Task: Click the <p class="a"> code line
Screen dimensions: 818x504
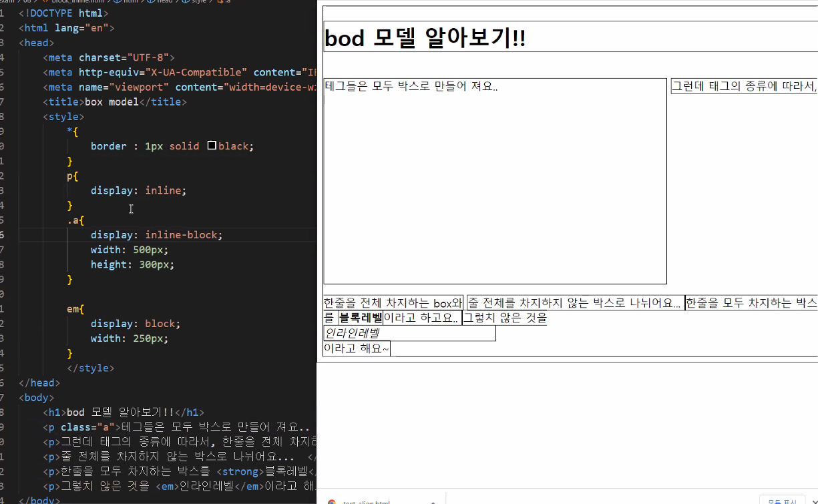Action: (177, 427)
